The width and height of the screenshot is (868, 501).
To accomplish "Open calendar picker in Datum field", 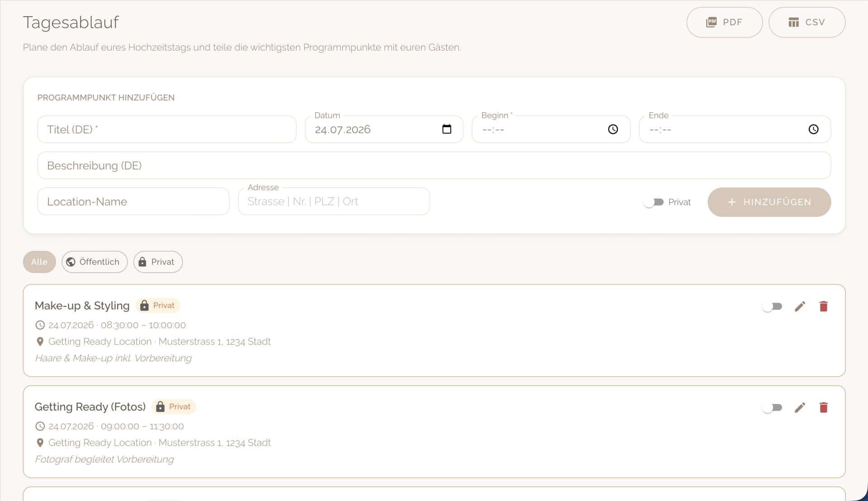I will (447, 129).
